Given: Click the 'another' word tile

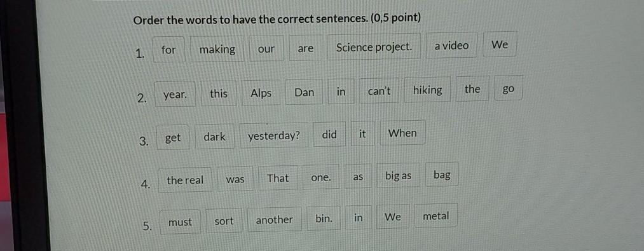Looking at the screenshot, I should click(x=275, y=220).
